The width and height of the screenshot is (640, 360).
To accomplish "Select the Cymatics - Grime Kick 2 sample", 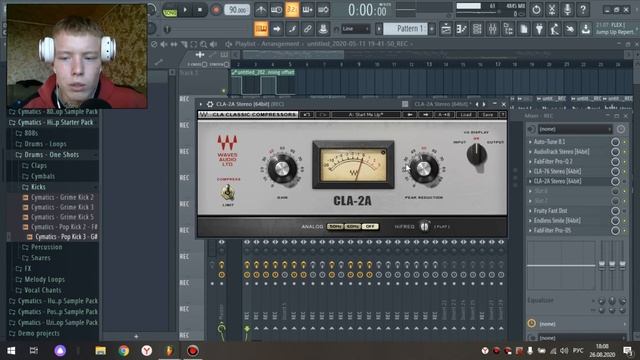I will pyautogui.click(x=62, y=197).
